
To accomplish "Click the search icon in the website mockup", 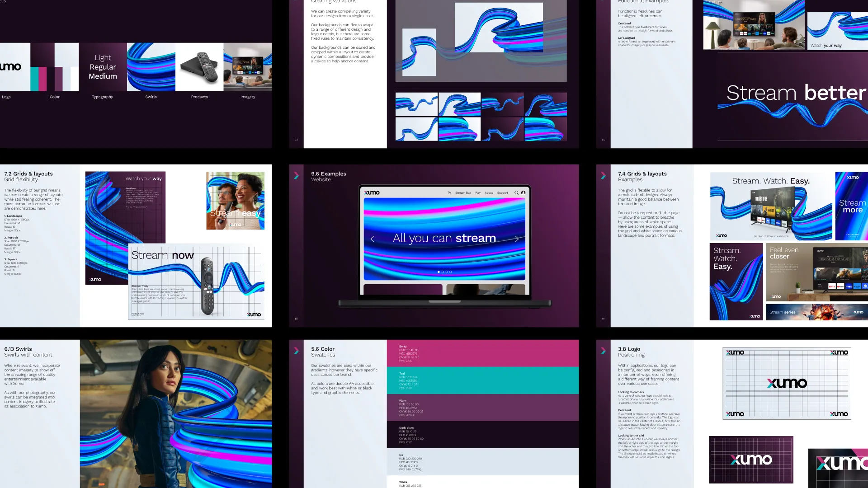I will [516, 192].
